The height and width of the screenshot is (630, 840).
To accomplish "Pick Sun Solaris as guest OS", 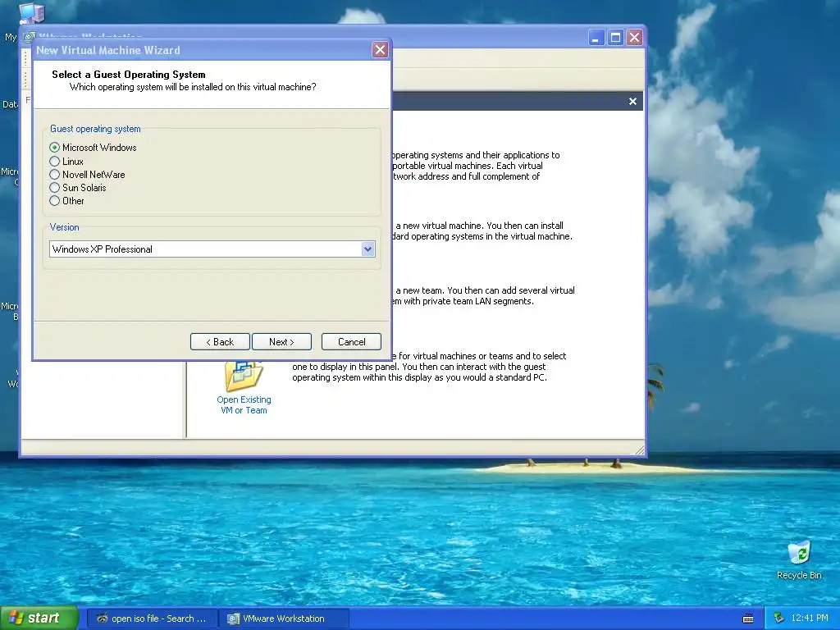I will [54, 188].
